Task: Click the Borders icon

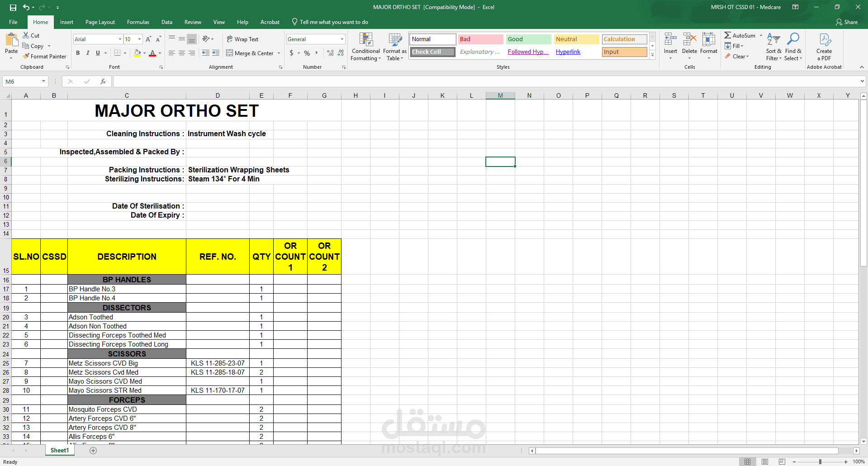Action: pyautogui.click(x=118, y=53)
